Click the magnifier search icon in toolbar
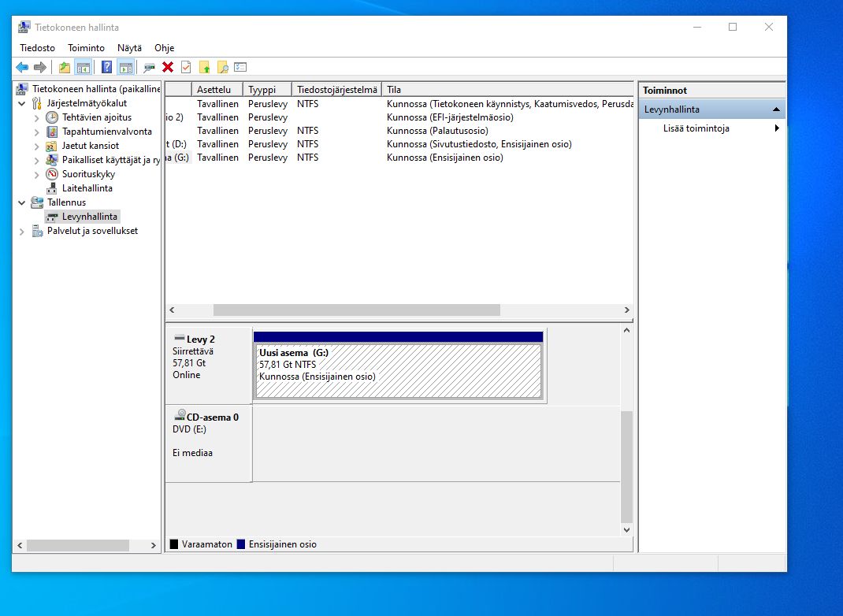Screen dimensions: 843x616 223,68
